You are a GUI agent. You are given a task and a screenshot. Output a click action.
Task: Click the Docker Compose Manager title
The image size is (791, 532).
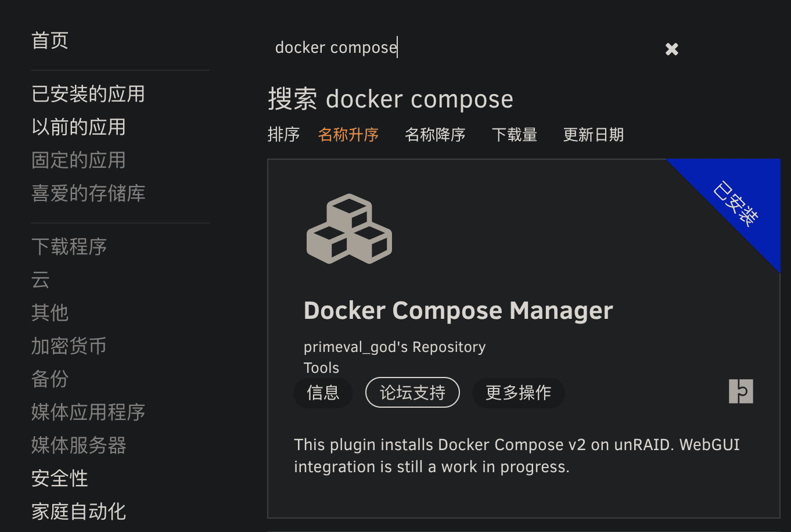[458, 311]
